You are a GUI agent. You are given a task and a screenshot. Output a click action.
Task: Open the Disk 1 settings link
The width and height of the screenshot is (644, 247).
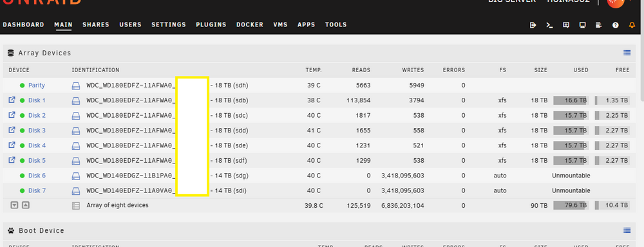37,100
